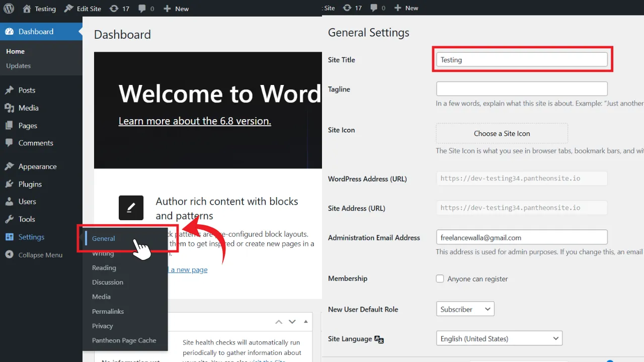Open Site Language dropdown
The image size is (644, 362).
click(x=499, y=338)
